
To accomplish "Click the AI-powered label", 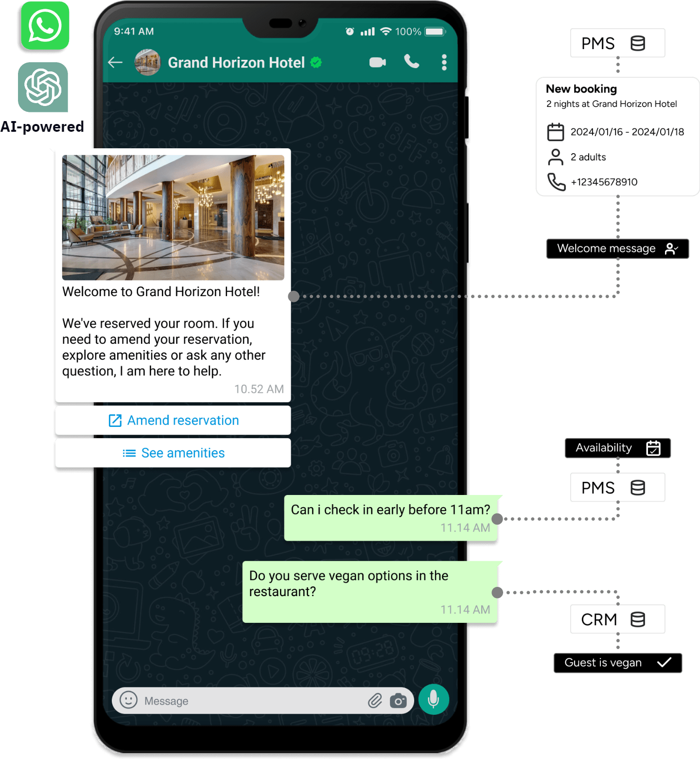I will [42, 126].
